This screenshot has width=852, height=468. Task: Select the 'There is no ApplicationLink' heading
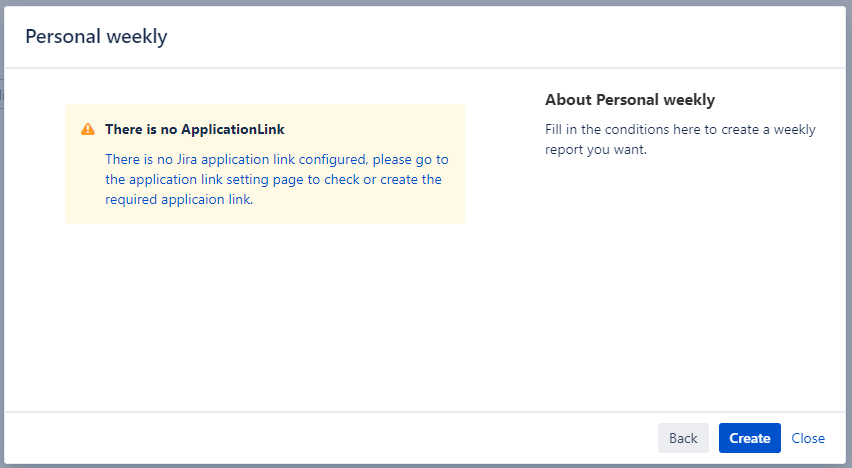coord(194,130)
